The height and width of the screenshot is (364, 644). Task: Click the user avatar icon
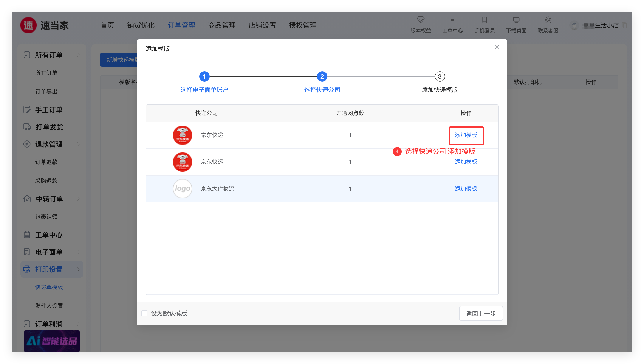(574, 25)
